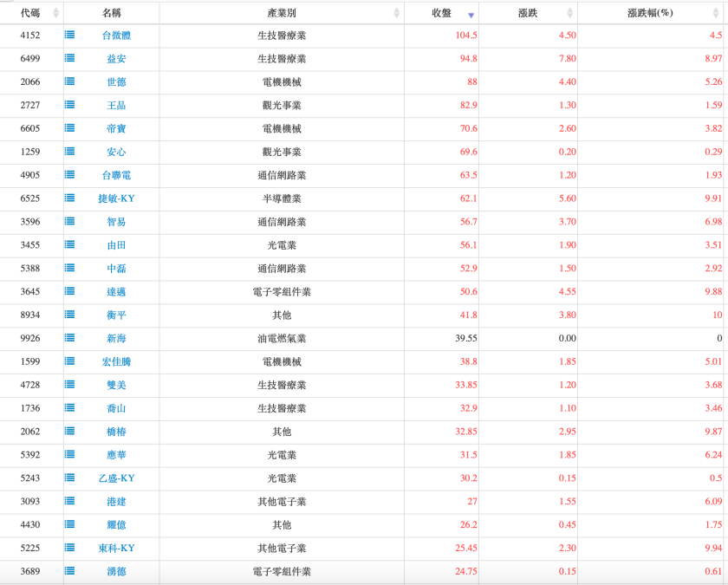Sort by 產業別 industry column header
Screen dimensions: 728x585
coord(282,13)
